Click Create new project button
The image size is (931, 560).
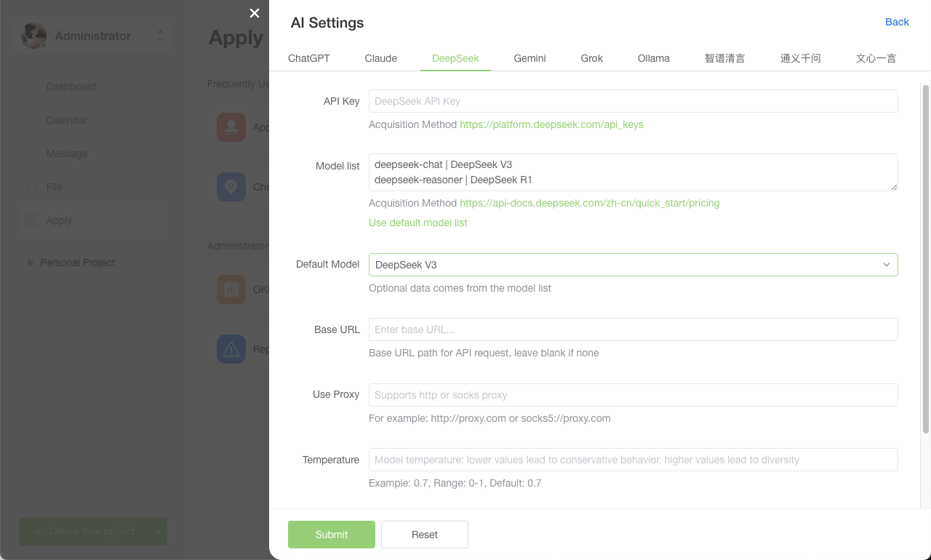coord(84,532)
